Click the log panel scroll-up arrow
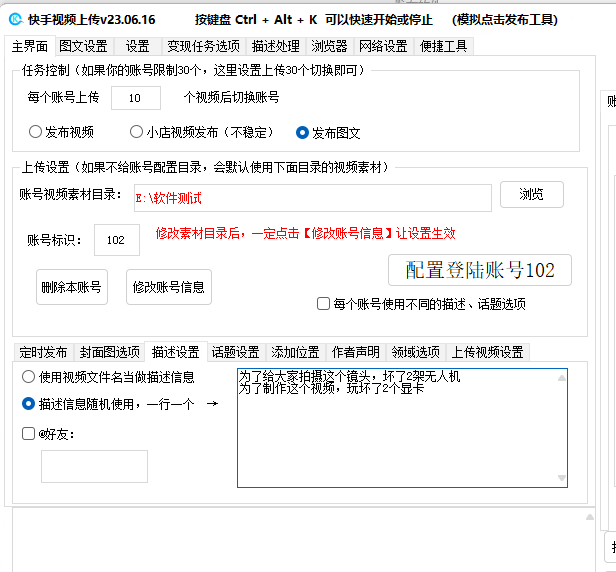 point(590,517)
